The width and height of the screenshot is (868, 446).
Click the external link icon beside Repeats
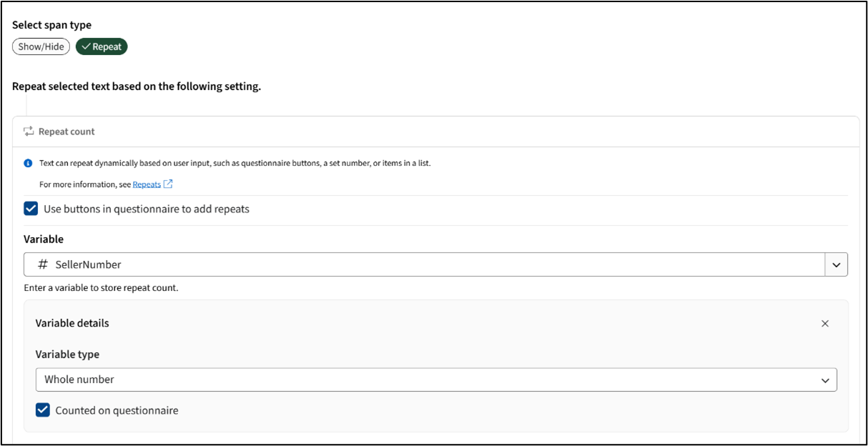tap(168, 184)
